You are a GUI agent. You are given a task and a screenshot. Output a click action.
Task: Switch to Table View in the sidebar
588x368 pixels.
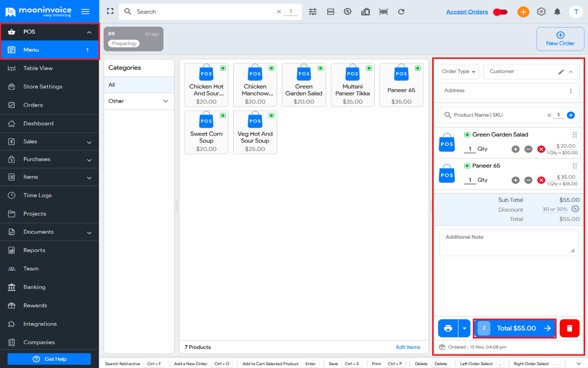tap(49, 68)
